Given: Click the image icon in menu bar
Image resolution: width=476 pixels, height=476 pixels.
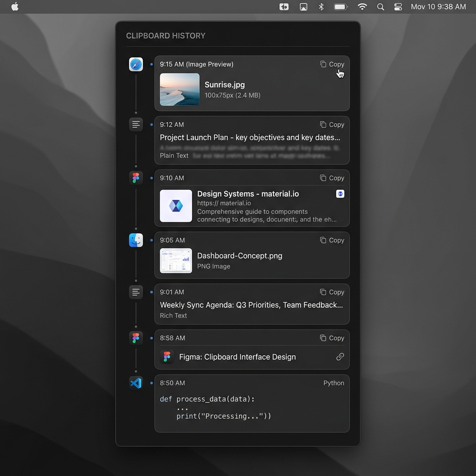Looking at the screenshot, I should point(303,7).
